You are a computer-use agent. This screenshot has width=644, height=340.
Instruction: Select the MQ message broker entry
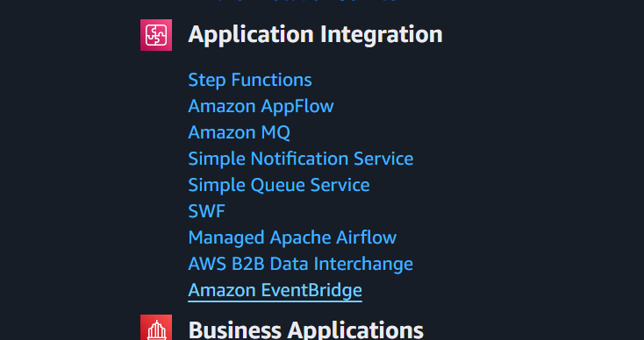pos(239,132)
